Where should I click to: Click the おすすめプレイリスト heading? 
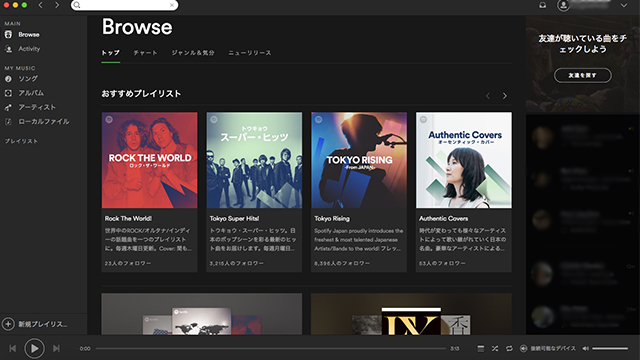(141, 93)
